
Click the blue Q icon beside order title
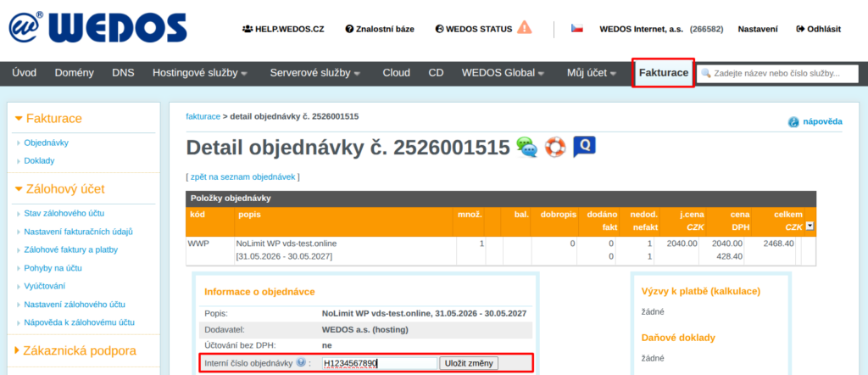584,147
